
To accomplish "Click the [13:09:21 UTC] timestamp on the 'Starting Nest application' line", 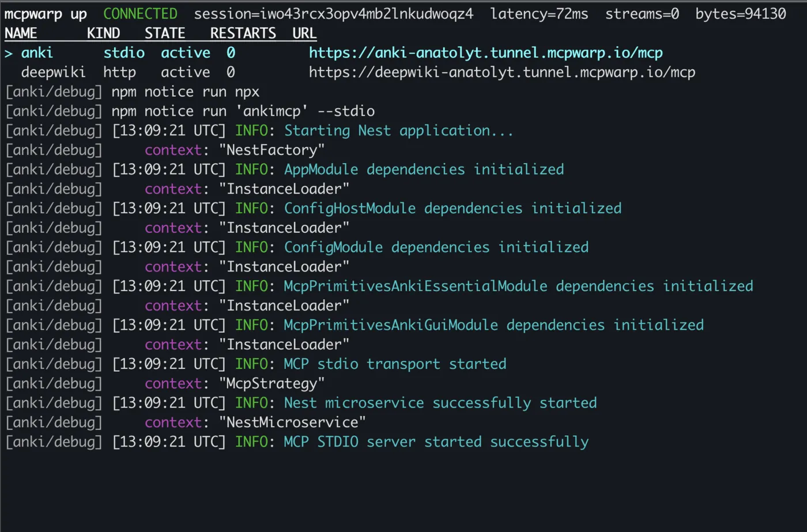I will (169, 131).
